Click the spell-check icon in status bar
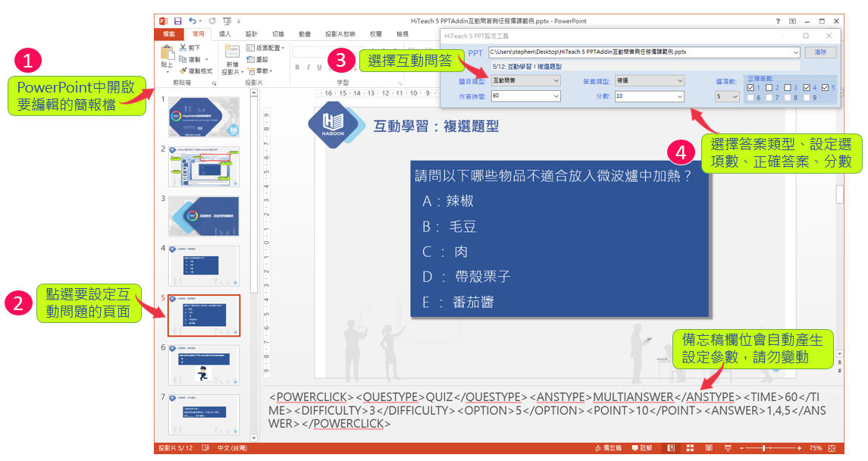Screen dimensions: 868x461 (x=205, y=447)
